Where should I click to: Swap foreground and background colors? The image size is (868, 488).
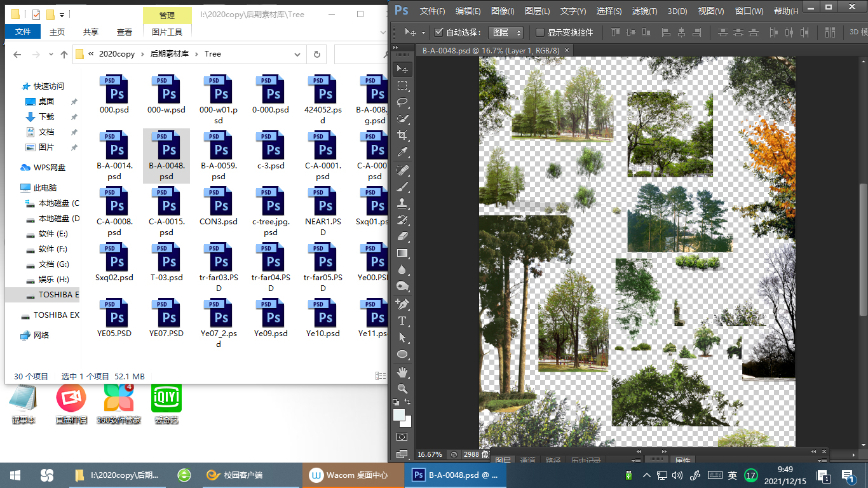coord(407,402)
